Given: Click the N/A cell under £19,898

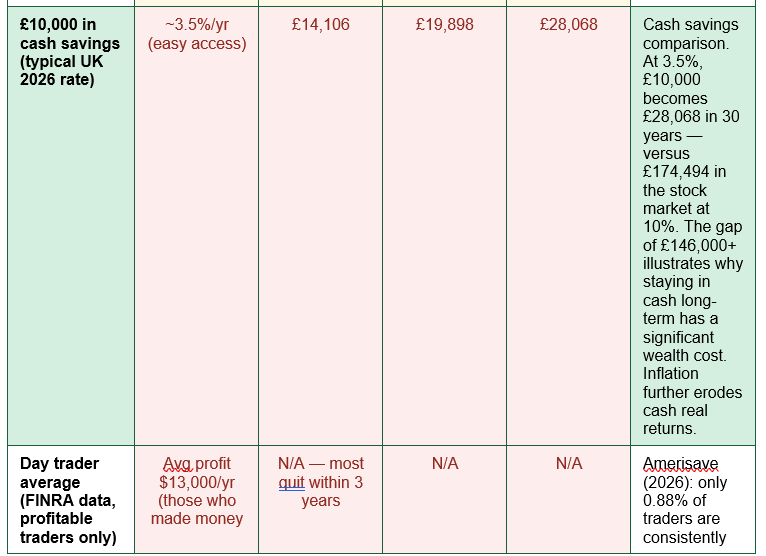Looking at the screenshot, I should [445, 499].
